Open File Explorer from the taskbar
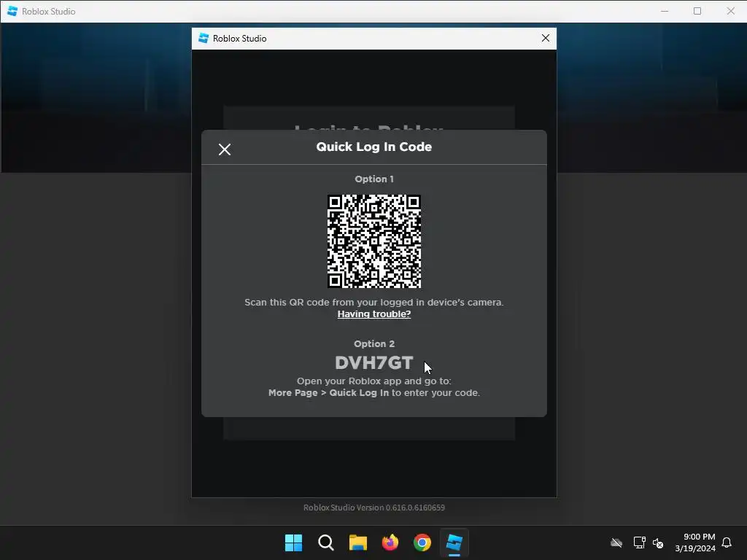This screenshot has width=747, height=560. 357,542
